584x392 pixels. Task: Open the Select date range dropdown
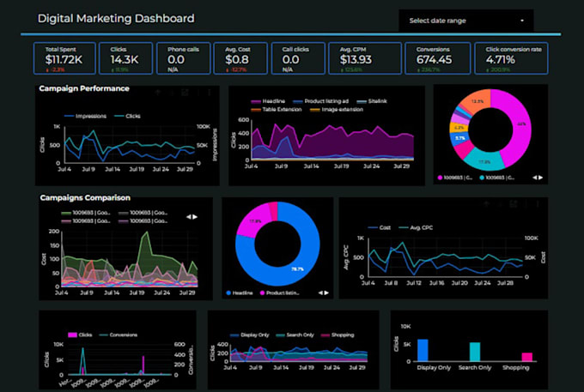(466, 21)
